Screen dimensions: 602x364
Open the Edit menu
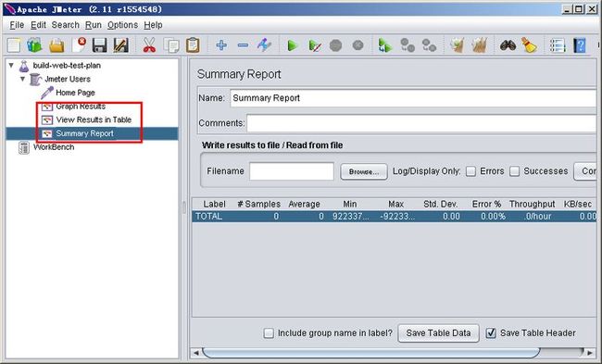click(38, 25)
